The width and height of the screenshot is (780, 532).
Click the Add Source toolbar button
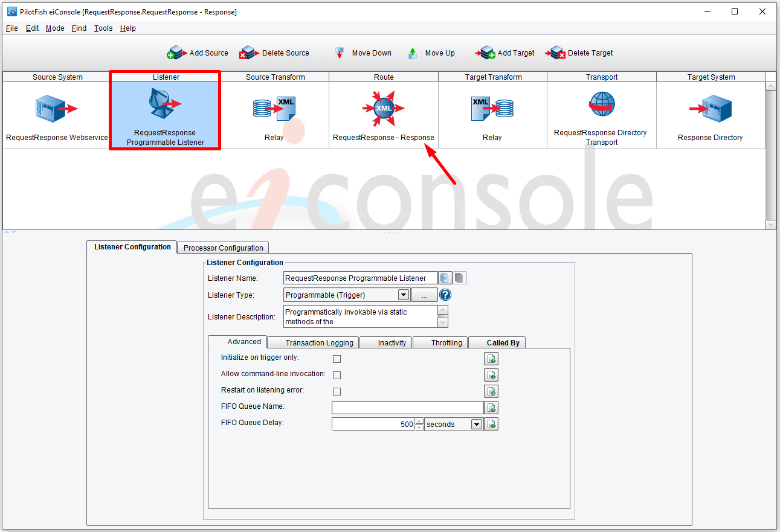click(198, 53)
